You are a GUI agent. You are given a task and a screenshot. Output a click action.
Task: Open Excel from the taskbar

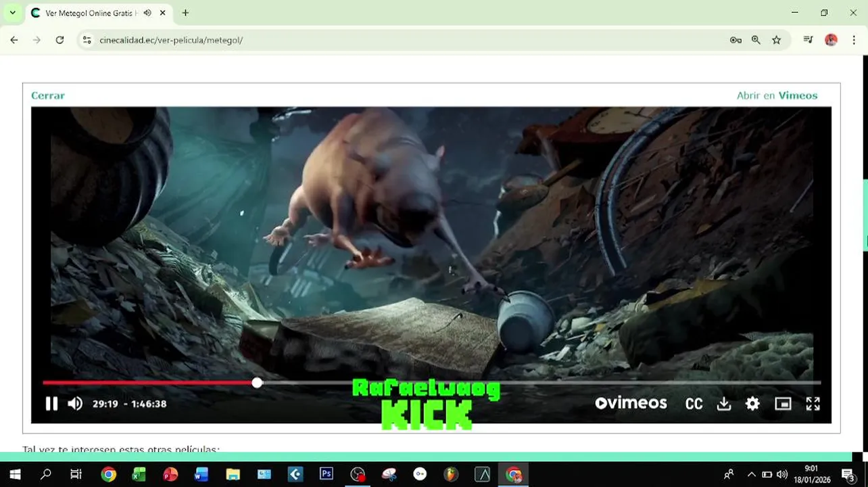139,474
